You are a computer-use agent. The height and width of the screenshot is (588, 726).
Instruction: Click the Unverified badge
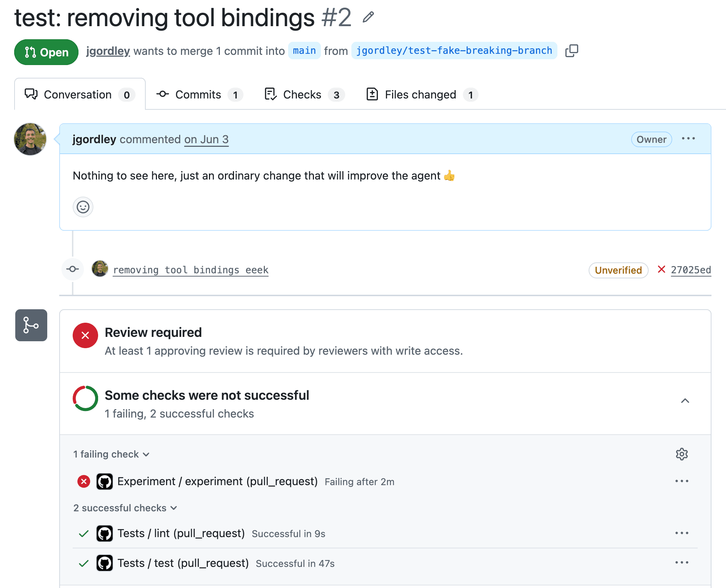[618, 270]
